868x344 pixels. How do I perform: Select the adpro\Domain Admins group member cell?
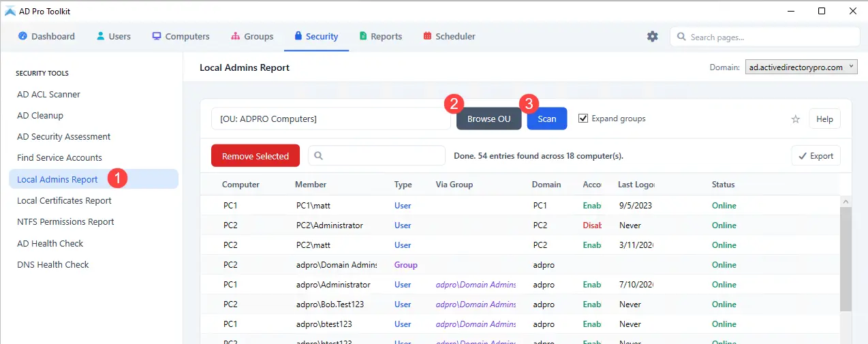(x=337, y=264)
